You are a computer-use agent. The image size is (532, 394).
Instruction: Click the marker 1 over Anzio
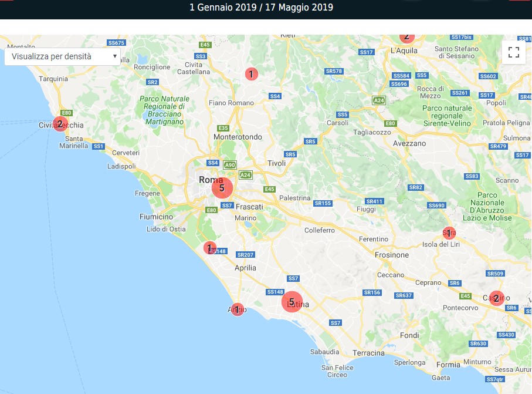point(237,309)
